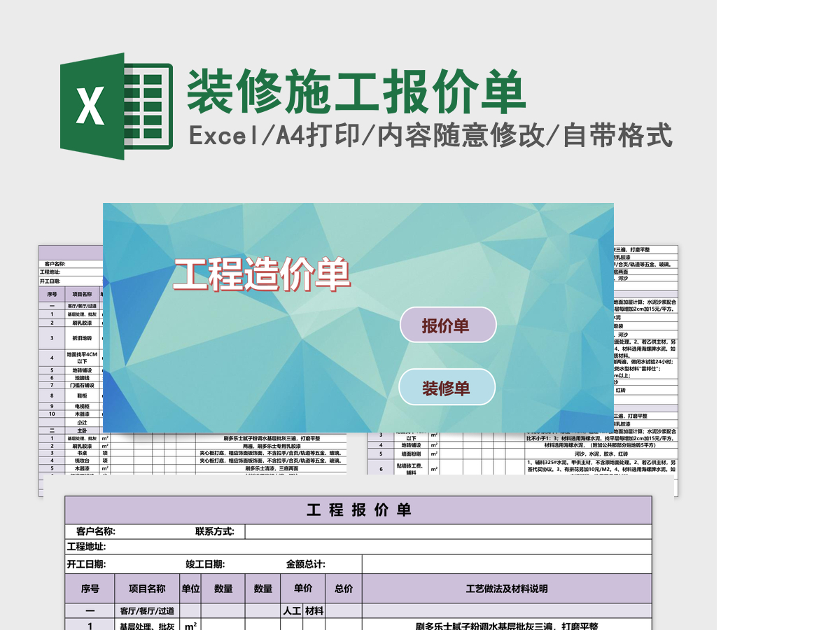Select the 总价 column header
840x630 pixels.
(x=344, y=589)
